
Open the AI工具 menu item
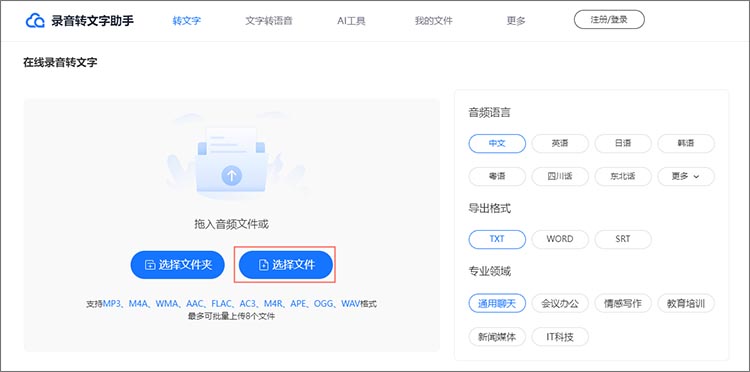click(x=351, y=21)
